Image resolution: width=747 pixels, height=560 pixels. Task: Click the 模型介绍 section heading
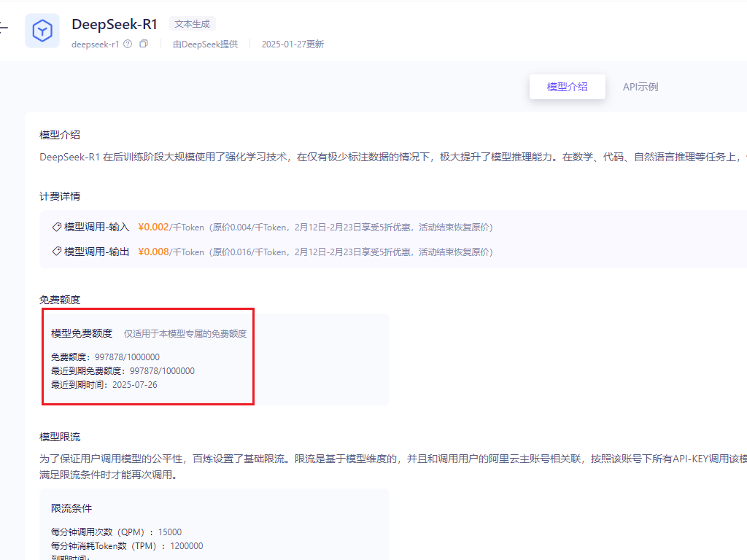[60, 135]
